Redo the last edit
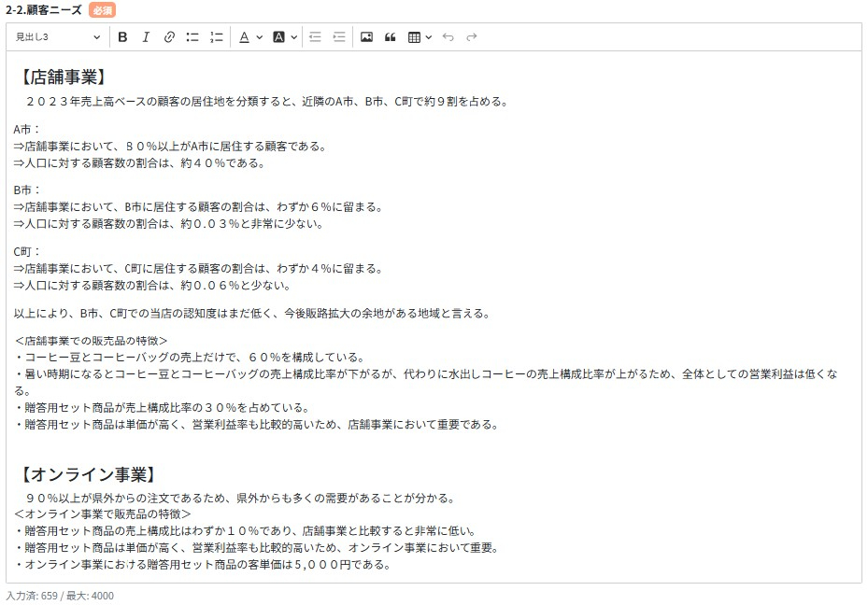 point(470,36)
